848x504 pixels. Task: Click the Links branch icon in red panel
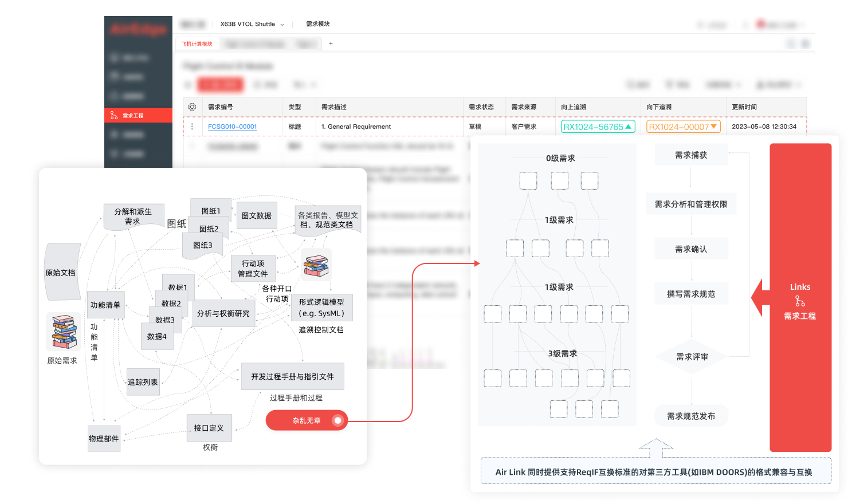coord(800,301)
